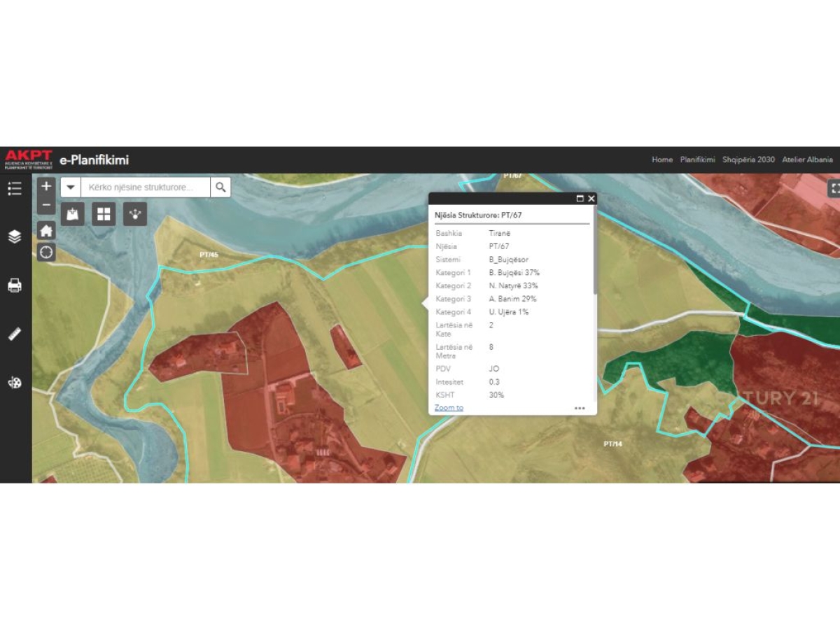
Task: Open the network share widget icon
Action: click(x=135, y=214)
